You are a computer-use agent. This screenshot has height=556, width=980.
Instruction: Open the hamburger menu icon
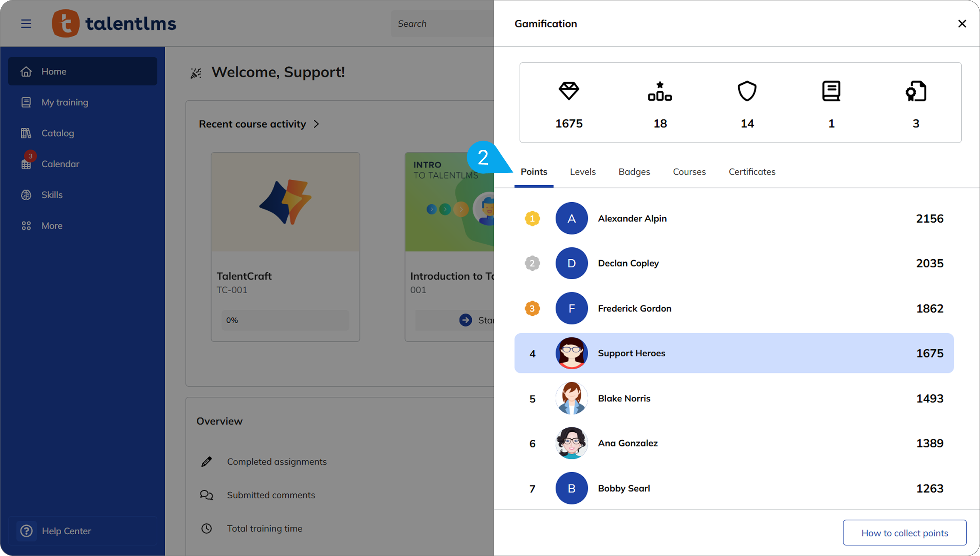(26, 23)
